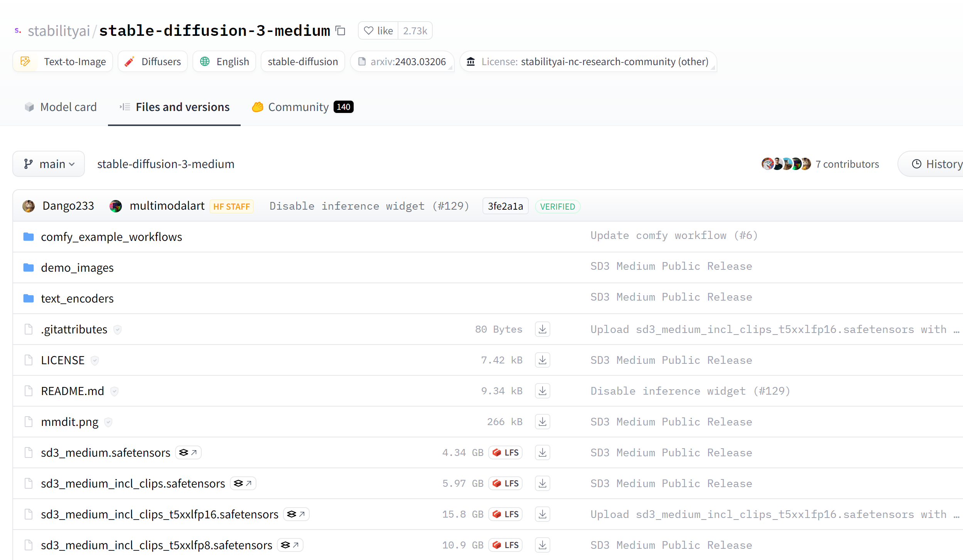Switch to the Community tab

(302, 107)
